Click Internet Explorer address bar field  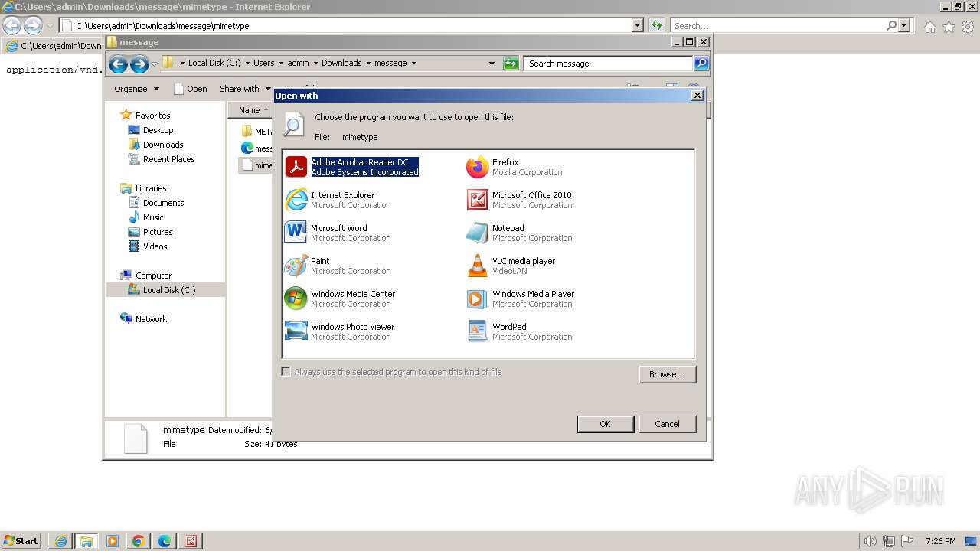click(x=345, y=25)
